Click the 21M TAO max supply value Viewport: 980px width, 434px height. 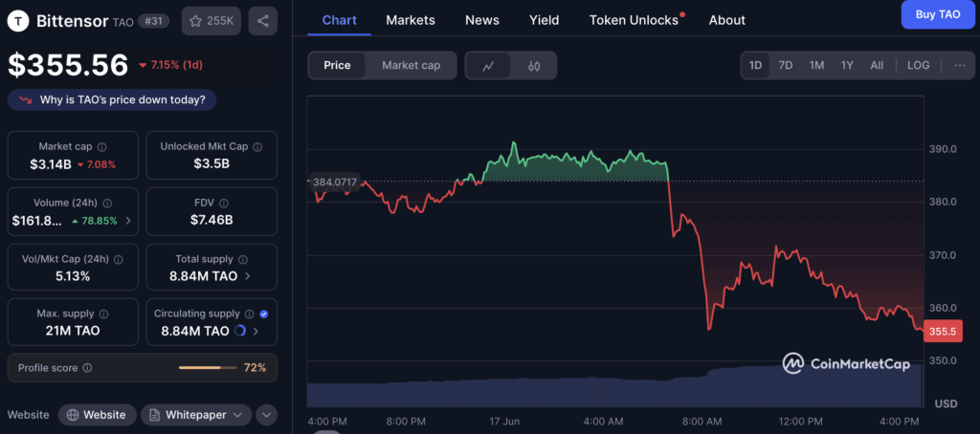click(x=73, y=331)
